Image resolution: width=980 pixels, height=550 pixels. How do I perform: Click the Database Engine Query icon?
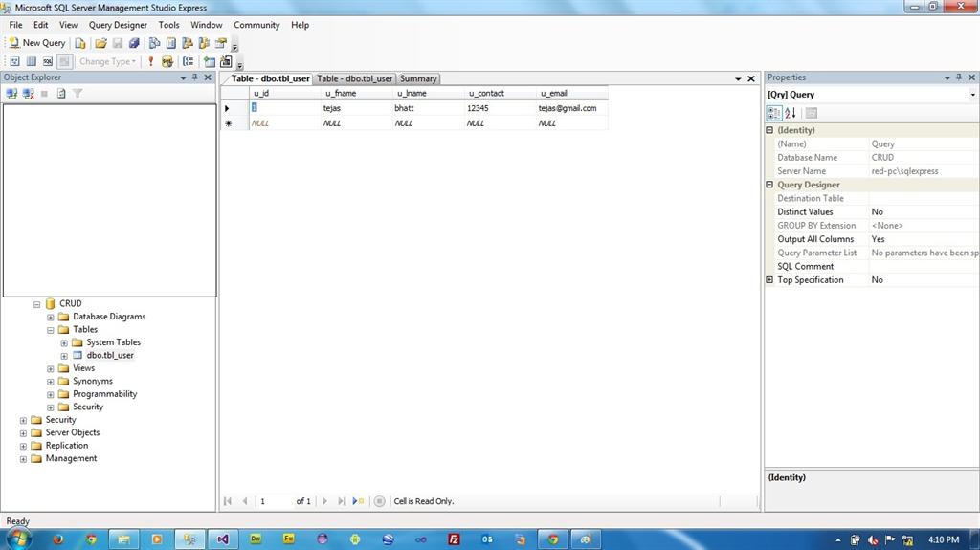coord(80,43)
